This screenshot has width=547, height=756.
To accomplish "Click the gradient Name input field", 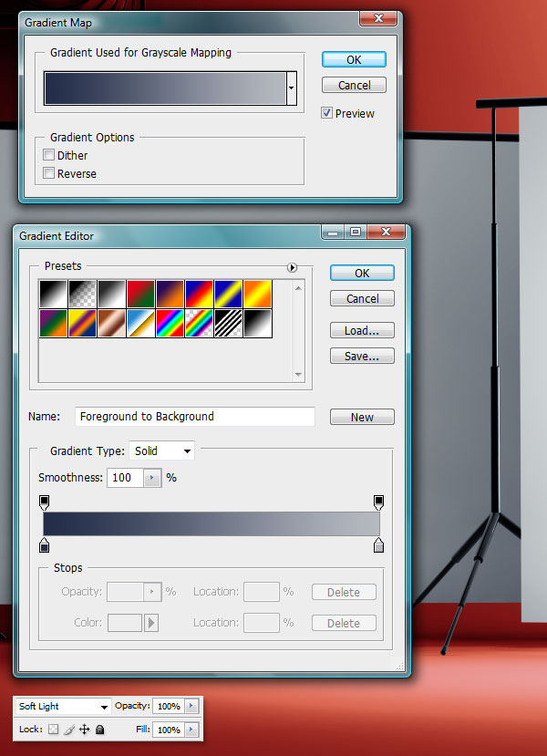I will pyautogui.click(x=195, y=417).
